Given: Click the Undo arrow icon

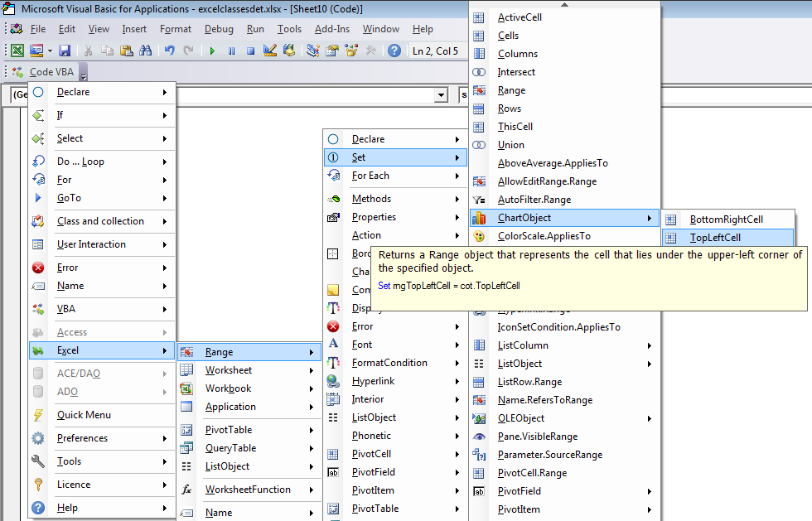Looking at the screenshot, I should pos(169,51).
